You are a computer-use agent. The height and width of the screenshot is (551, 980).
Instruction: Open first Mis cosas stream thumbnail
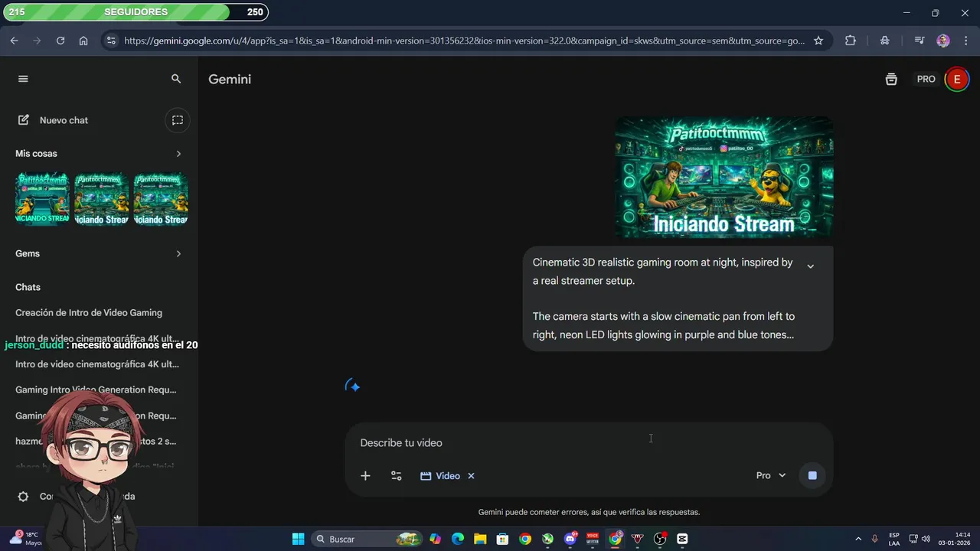[x=43, y=199]
